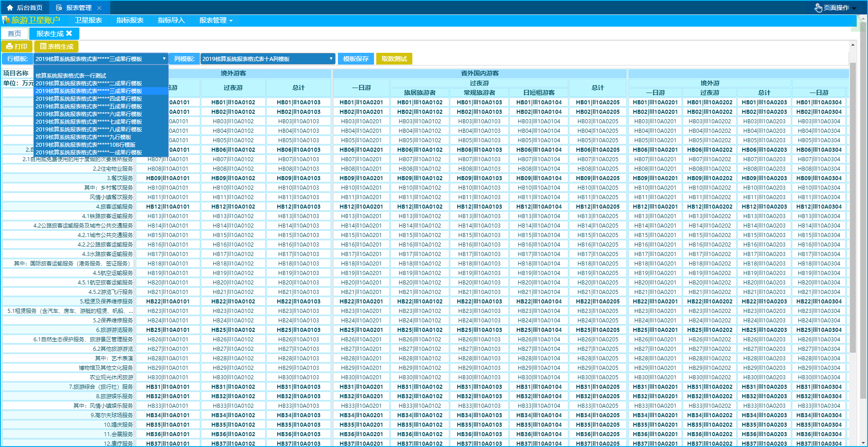Close the 报表管理 top tab
The image size is (868, 447).
tap(99, 8)
